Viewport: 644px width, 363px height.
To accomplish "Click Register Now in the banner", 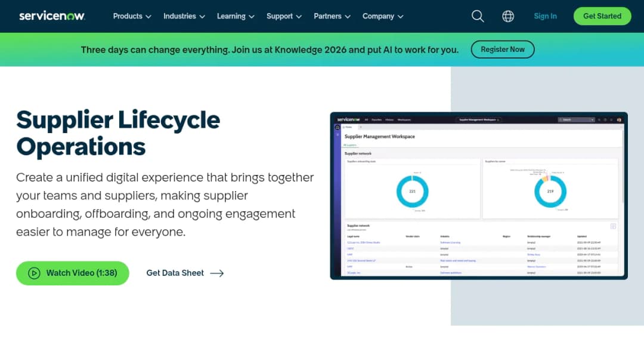I will point(503,50).
